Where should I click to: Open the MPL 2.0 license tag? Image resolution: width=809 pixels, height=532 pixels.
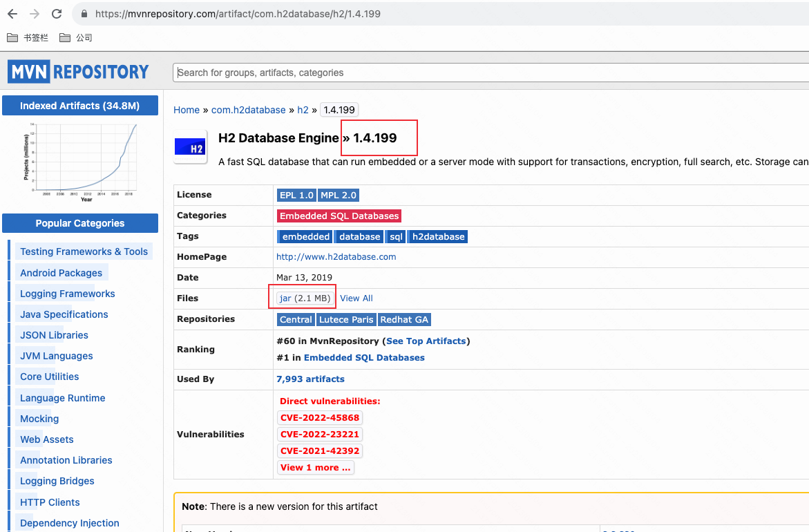339,196
